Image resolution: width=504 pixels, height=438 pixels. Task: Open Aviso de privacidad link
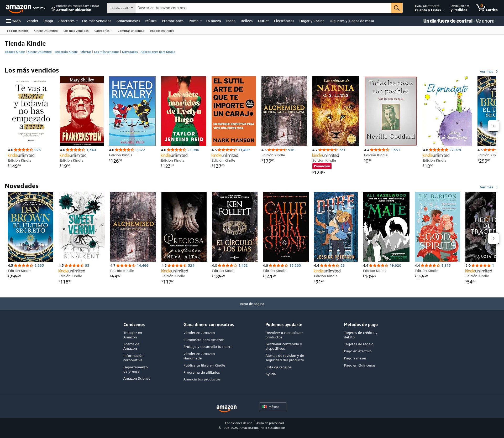click(x=270, y=423)
